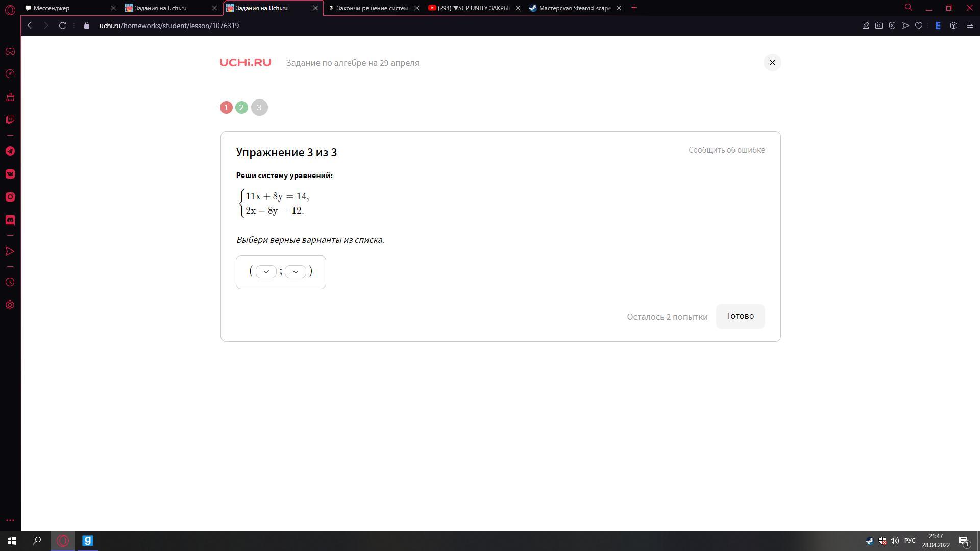This screenshot has height=551, width=980.
Task: Open Discord in the sidebar
Action: click(10, 220)
